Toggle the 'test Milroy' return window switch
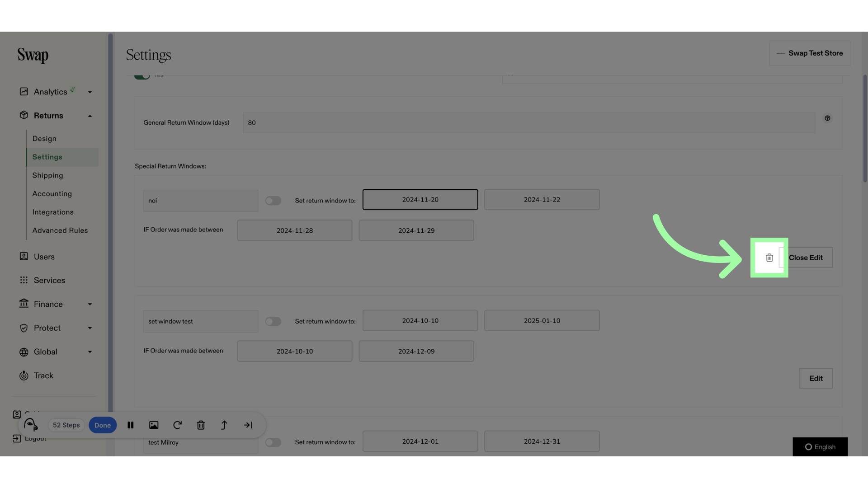 pos(273,441)
